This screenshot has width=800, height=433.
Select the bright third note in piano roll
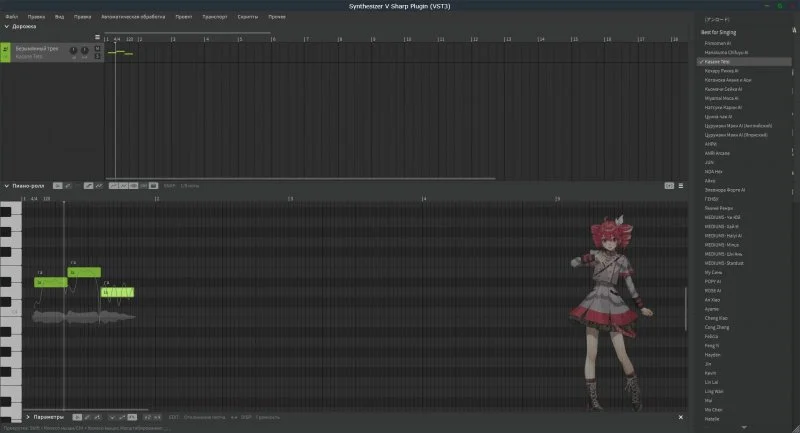[117, 292]
